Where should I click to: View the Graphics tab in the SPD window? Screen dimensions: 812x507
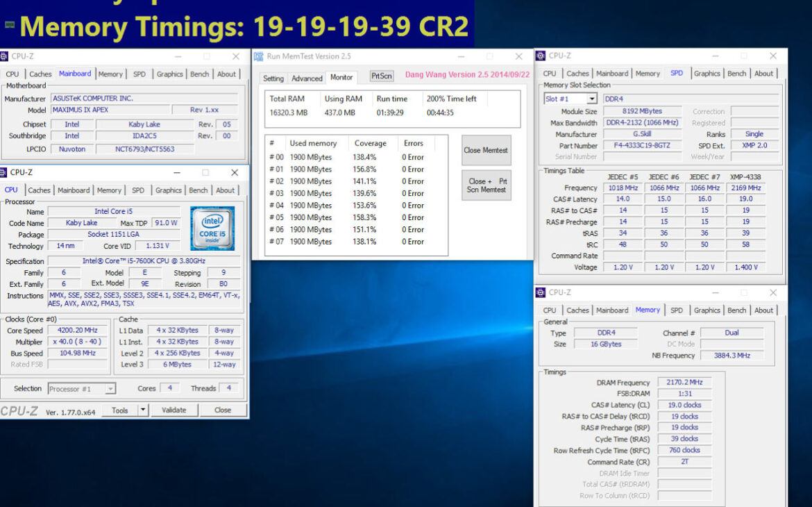tap(707, 73)
